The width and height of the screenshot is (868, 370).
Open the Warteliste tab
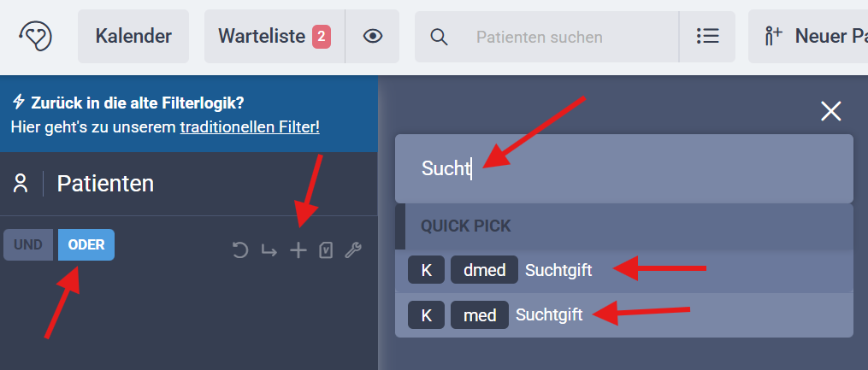click(x=274, y=36)
